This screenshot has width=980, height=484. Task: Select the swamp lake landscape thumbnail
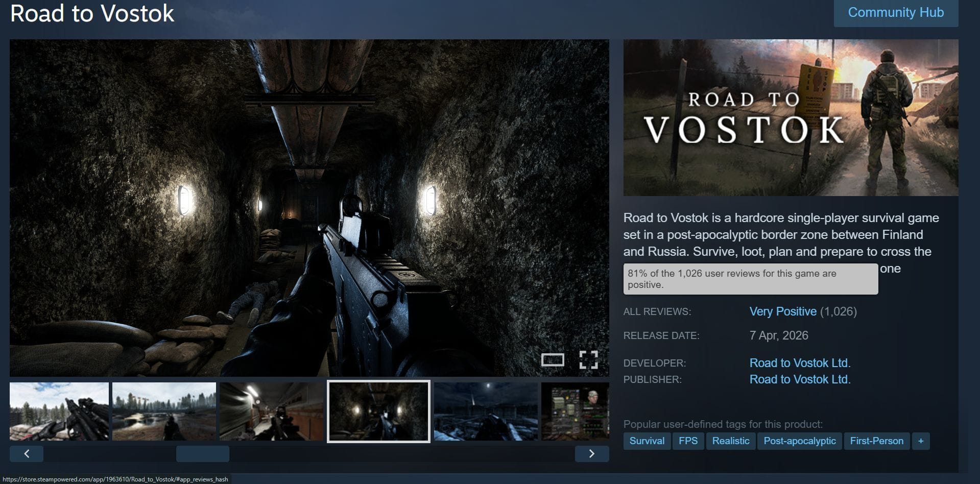coord(164,412)
